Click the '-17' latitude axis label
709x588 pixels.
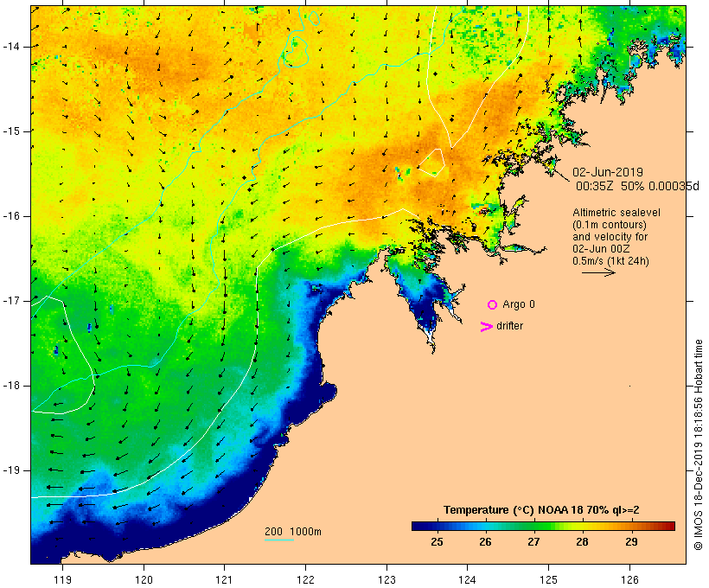point(11,301)
